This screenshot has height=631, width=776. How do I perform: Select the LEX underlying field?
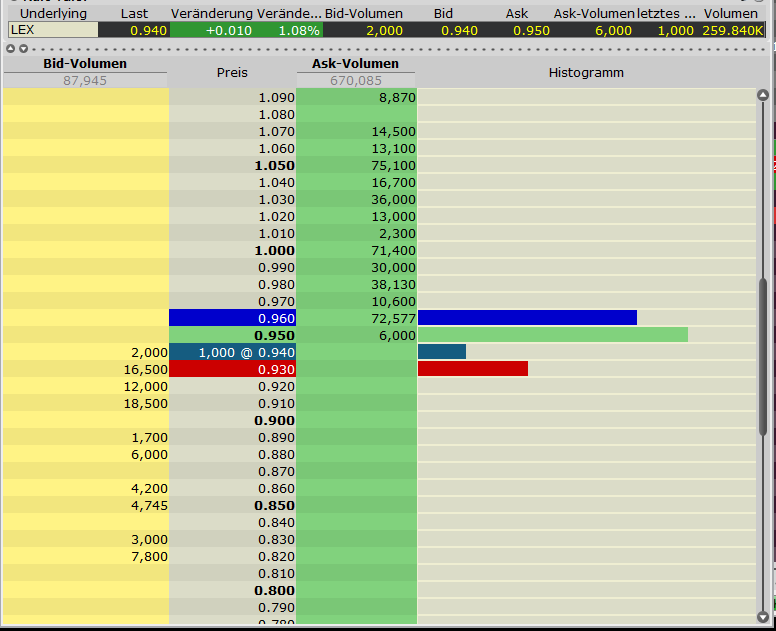(x=53, y=30)
